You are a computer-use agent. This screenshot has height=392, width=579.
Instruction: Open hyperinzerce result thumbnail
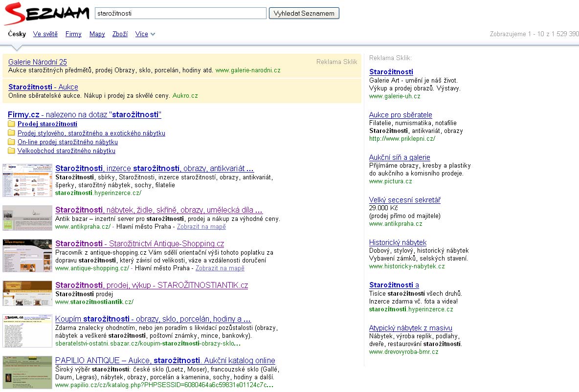27,180
